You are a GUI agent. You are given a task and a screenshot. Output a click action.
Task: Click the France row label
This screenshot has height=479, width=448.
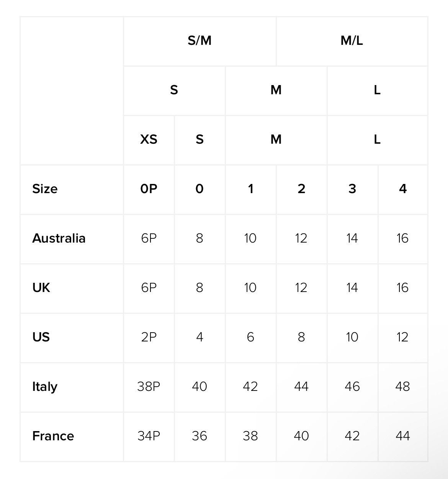click(72, 436)
